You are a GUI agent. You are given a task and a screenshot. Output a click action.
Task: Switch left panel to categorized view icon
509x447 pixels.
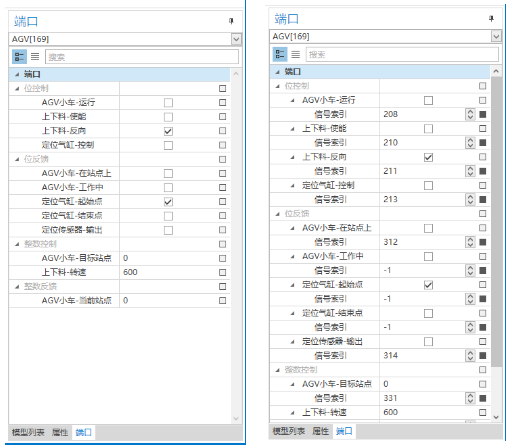(19, 57)
